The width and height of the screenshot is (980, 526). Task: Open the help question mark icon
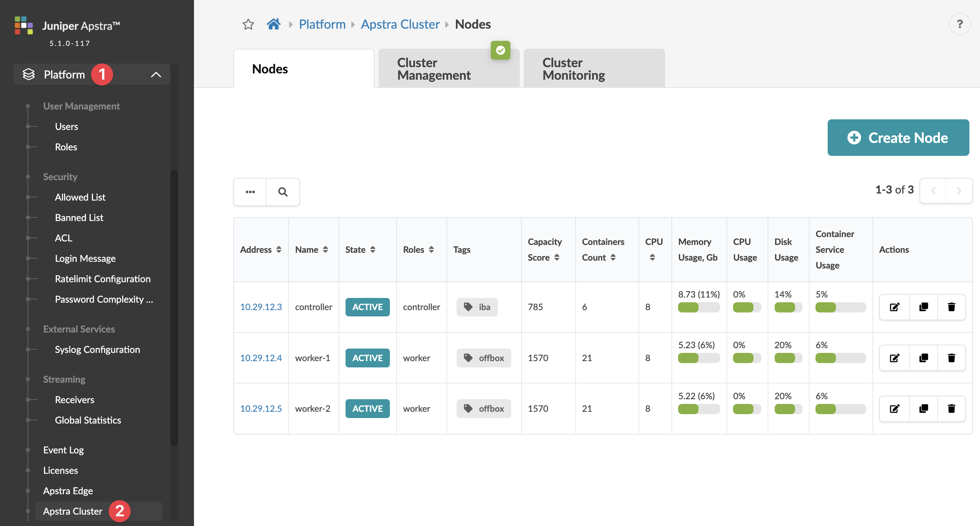[960, 24]
